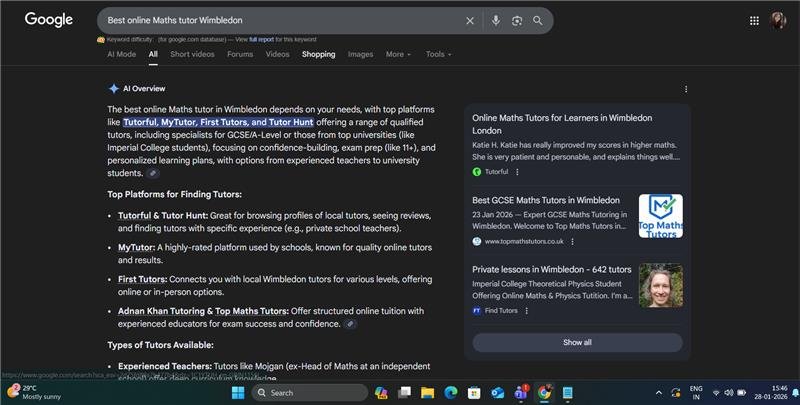Switch to the Shopping tab
800x405 pixels.
coord(318,54)
